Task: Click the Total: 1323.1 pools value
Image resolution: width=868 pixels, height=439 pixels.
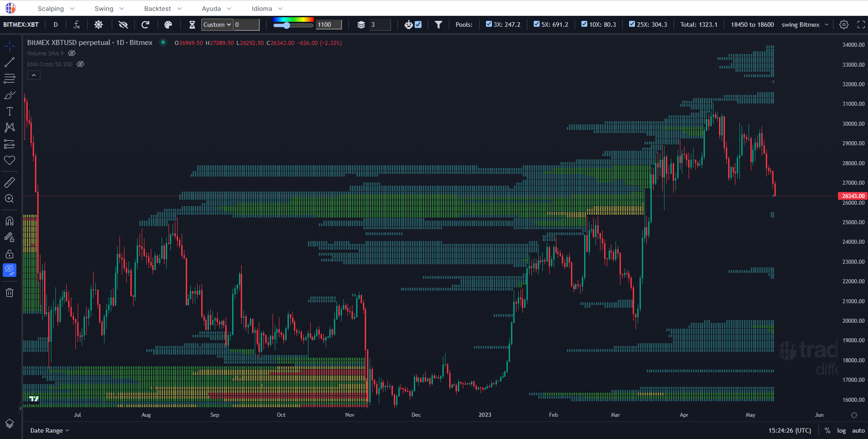Action: coord(699,25)
